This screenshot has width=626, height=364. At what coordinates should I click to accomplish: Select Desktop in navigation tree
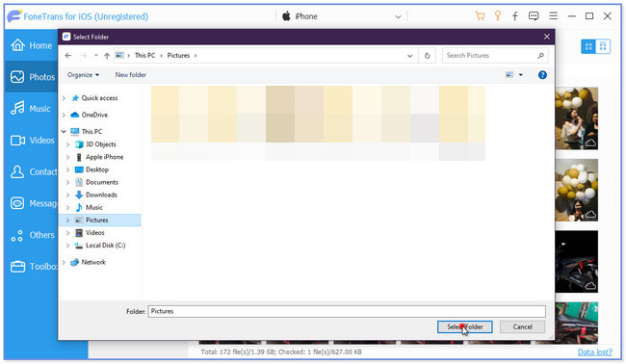pyautogui.click(x=97, y=169)
